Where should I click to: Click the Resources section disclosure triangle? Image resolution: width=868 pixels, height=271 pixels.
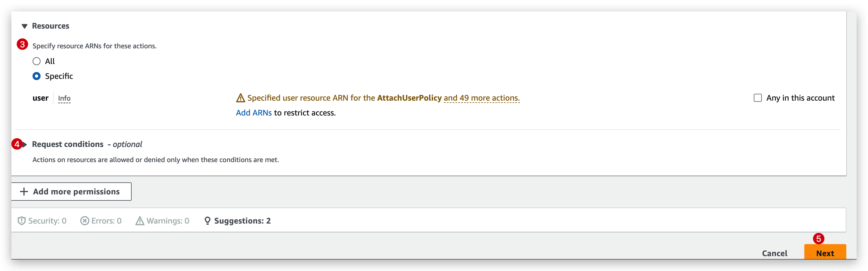point(24,26)
